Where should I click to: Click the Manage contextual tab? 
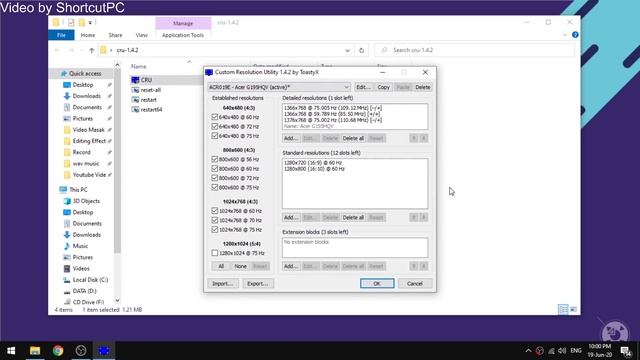[x=183, y=23]
